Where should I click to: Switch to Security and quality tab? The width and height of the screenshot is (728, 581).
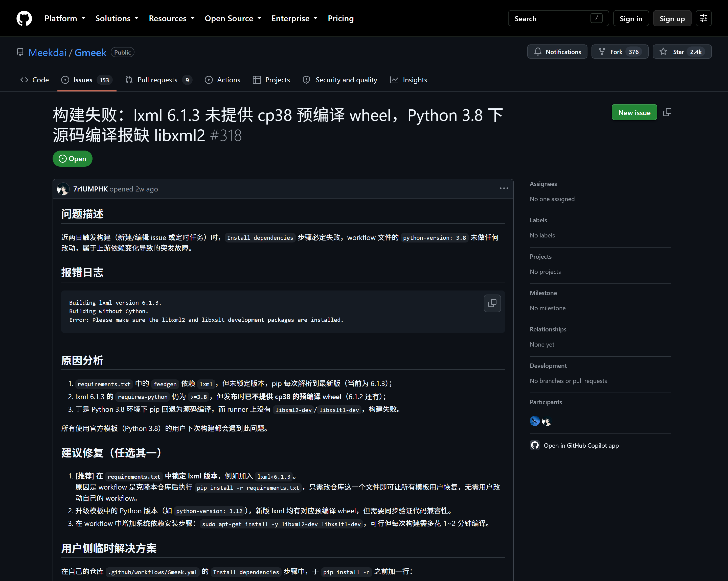pos(340,80)
